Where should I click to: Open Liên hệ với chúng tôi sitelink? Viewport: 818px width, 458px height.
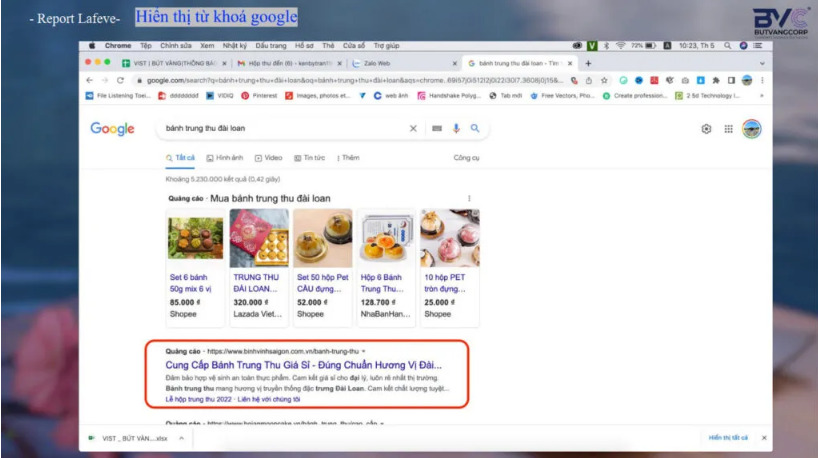click(x=269, y=400)
